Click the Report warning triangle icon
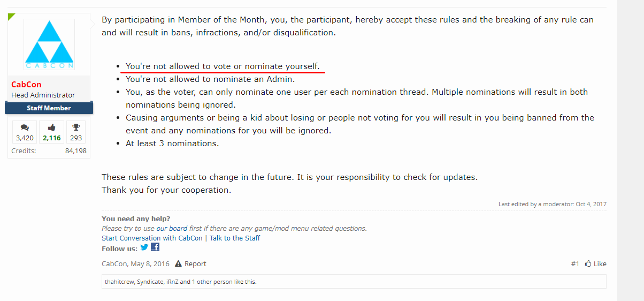Screen dimensions: 644x301 click(179, 264)
